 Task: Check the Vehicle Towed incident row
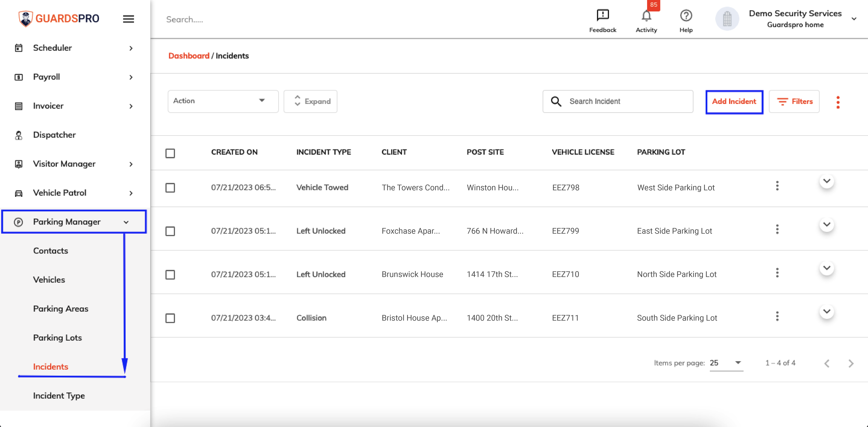[170, 188]
